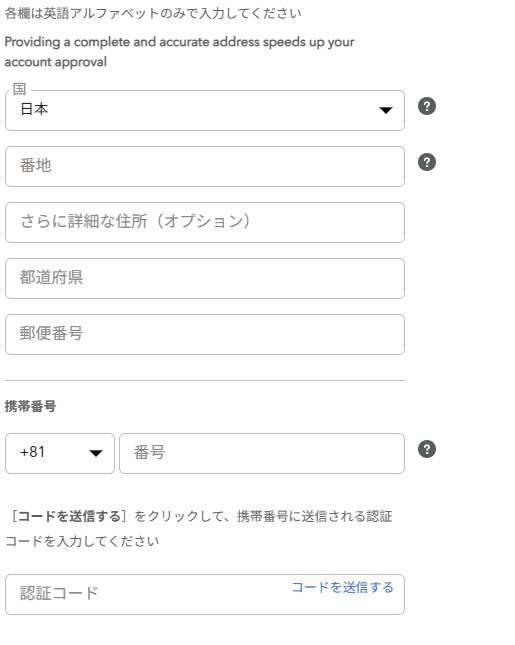Click into the 郵便番号 postal code field
This screenshot has width=515, height=645.
tap(205, 334)
